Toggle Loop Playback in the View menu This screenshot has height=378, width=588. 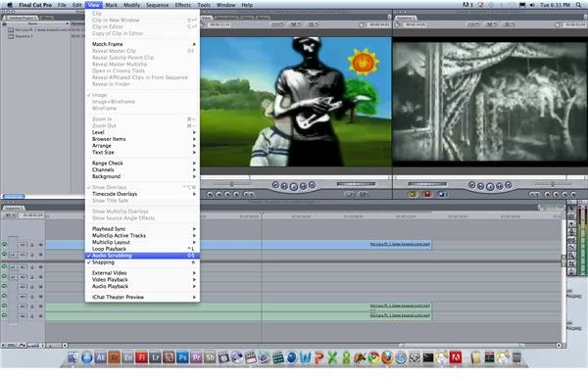(142, 249)
